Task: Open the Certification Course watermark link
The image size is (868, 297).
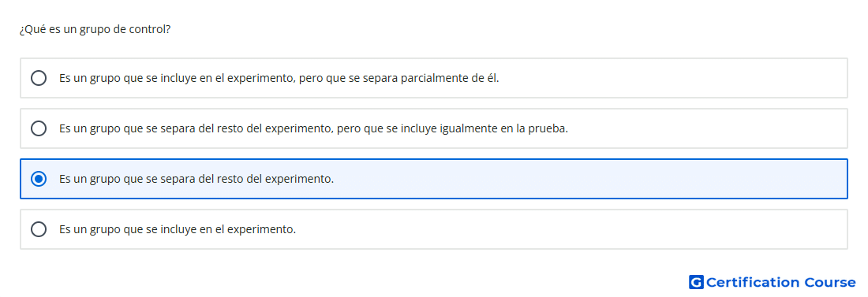Action: 773,282
